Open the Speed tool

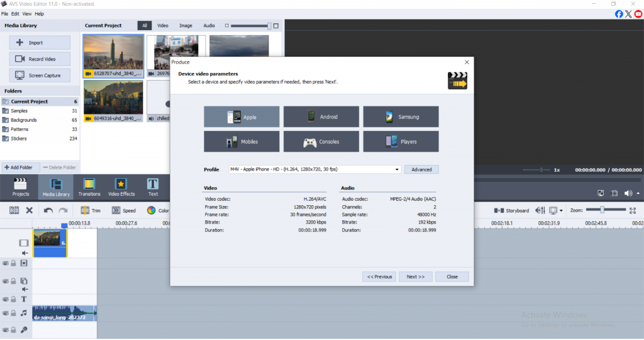tap(124, 210)
